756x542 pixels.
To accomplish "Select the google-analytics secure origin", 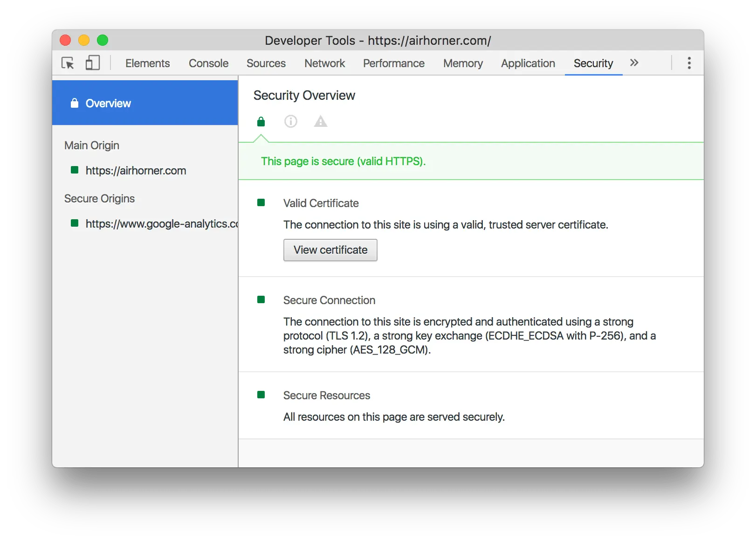I will coord(161,224).
